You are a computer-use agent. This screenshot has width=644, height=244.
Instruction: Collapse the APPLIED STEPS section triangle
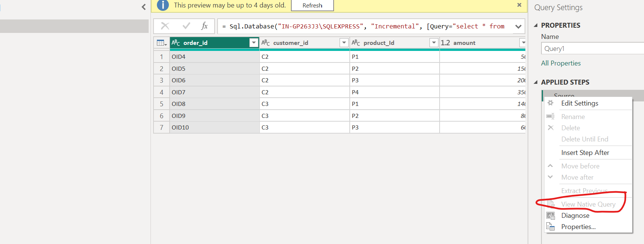[535, 82]
